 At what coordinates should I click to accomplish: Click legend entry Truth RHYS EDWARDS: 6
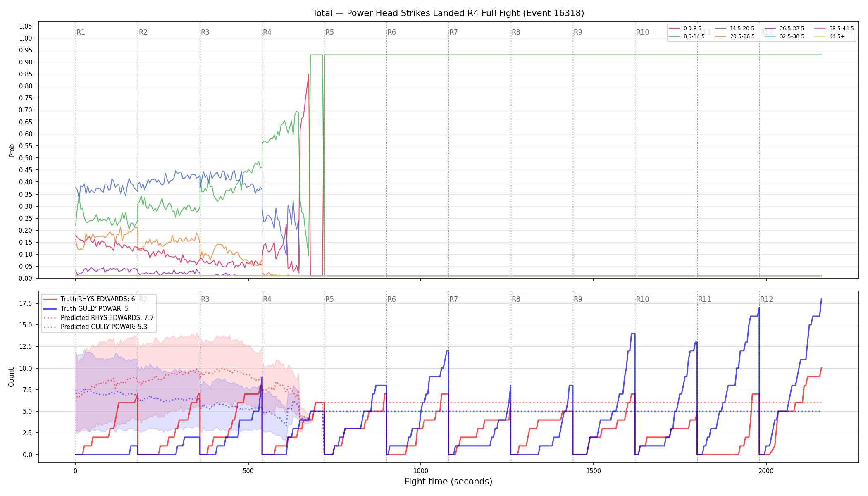[x=98, y=299]
